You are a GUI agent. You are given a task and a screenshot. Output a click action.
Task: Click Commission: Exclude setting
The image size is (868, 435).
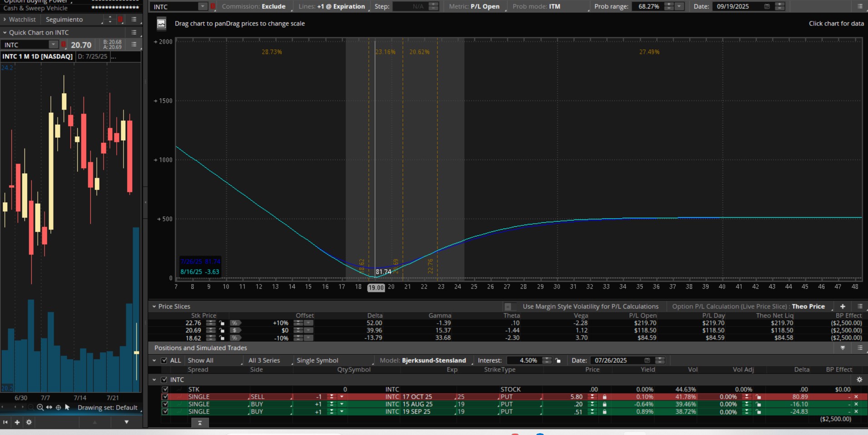point(253,6)
